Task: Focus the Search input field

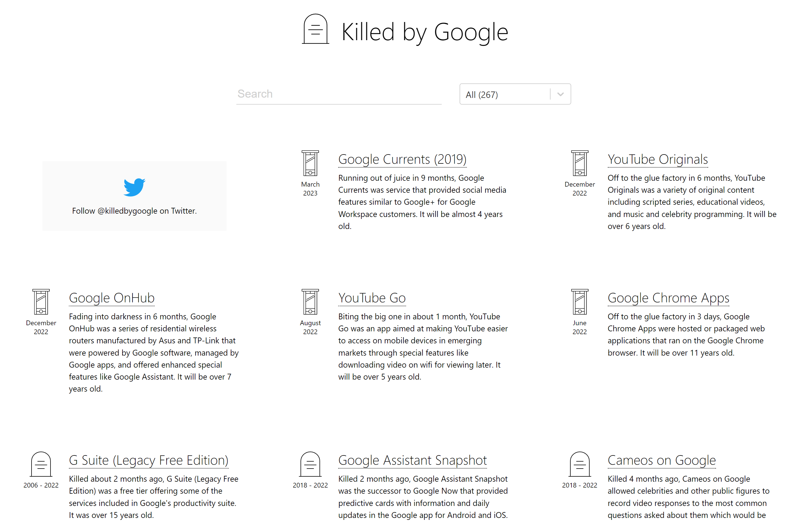Action: pos(339,94)
